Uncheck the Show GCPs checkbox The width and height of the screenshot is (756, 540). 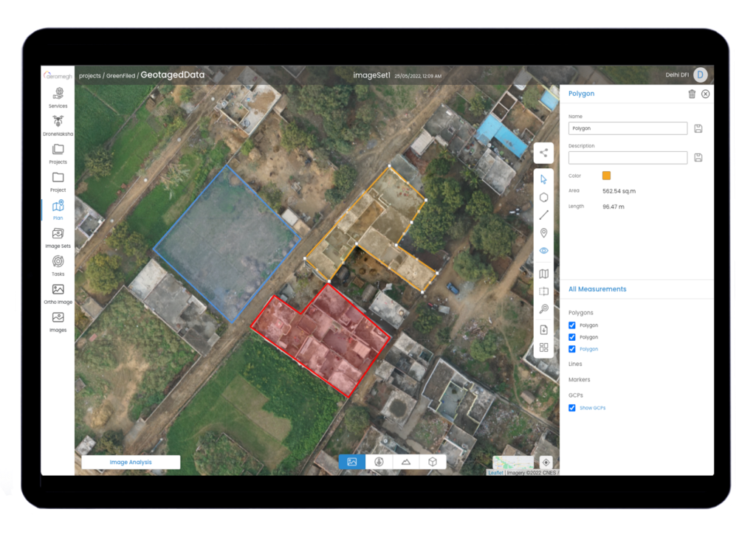(x=572, y=408)
